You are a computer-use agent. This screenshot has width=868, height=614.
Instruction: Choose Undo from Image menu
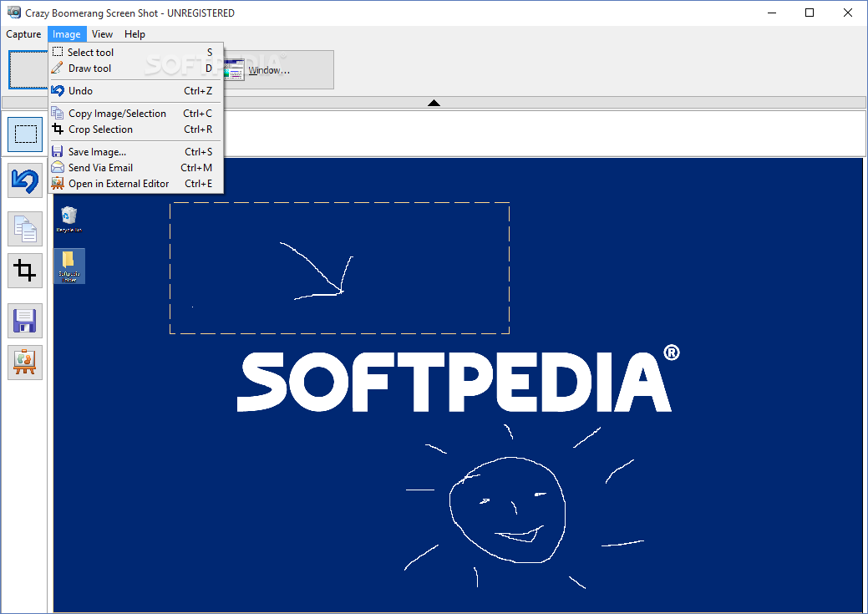pos(136,91)
